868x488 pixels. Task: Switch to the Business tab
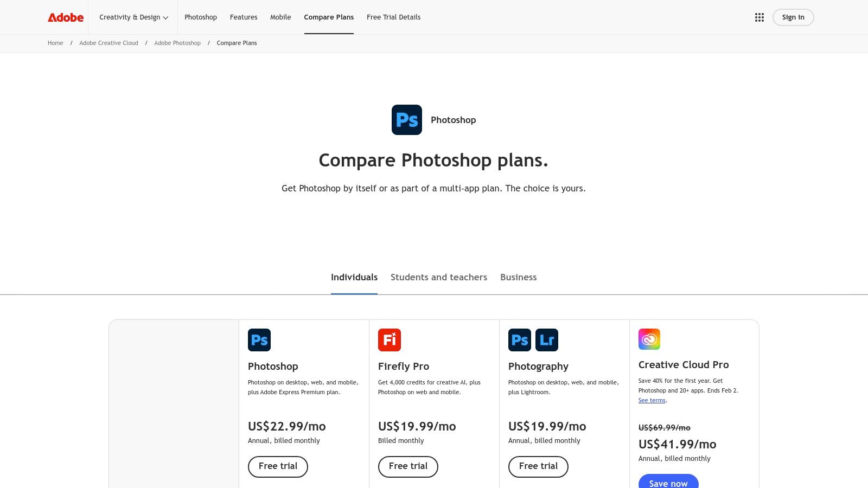[518, 277]
